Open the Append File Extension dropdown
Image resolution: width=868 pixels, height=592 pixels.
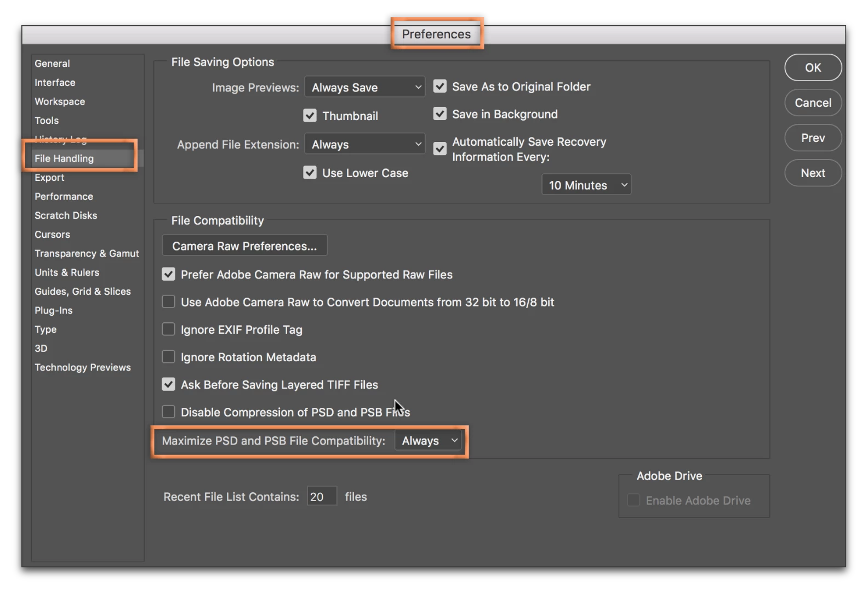365,144
